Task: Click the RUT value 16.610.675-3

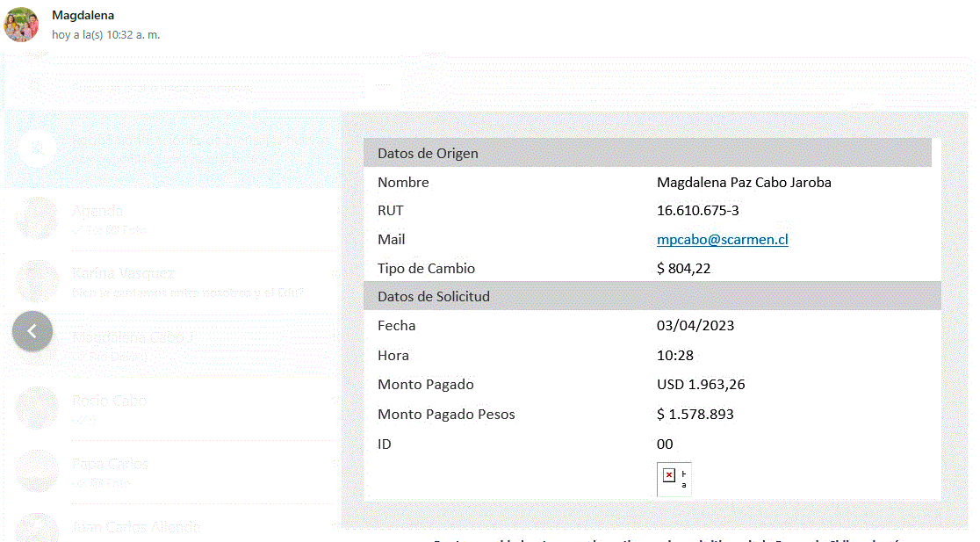Action: (x=697, y=211)
